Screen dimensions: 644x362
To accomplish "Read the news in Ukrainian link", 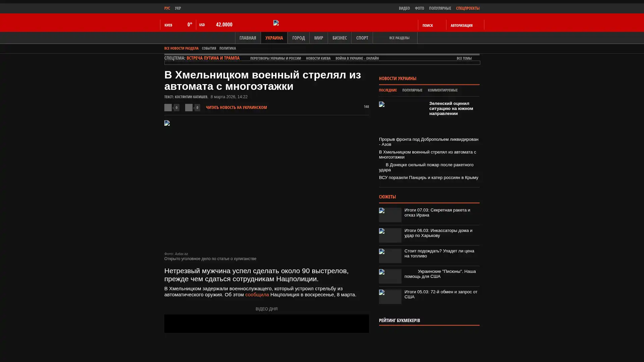I will pyautogui.click(x=236, y=108).
